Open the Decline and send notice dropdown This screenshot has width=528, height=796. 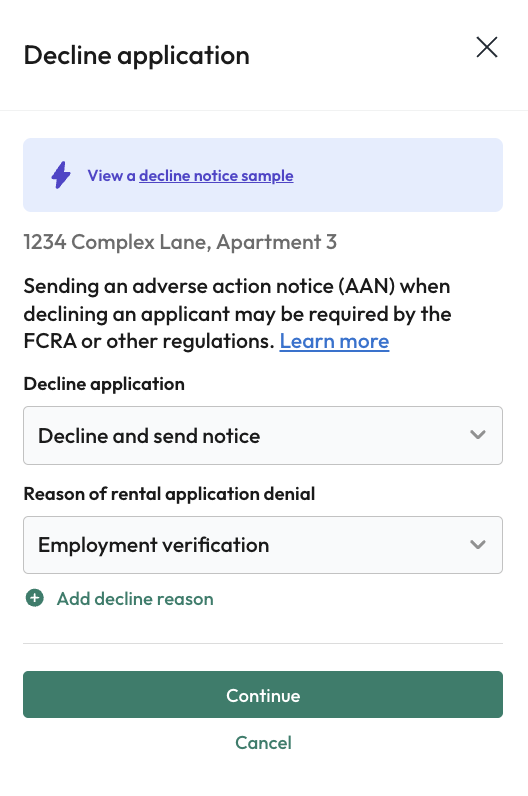pyautogui.click(x=263, y=436)
